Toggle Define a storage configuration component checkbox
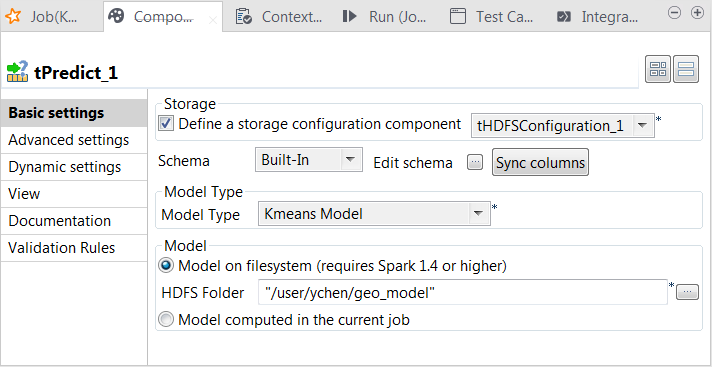This screenshot has height=367, width=712. pos(166,124)
